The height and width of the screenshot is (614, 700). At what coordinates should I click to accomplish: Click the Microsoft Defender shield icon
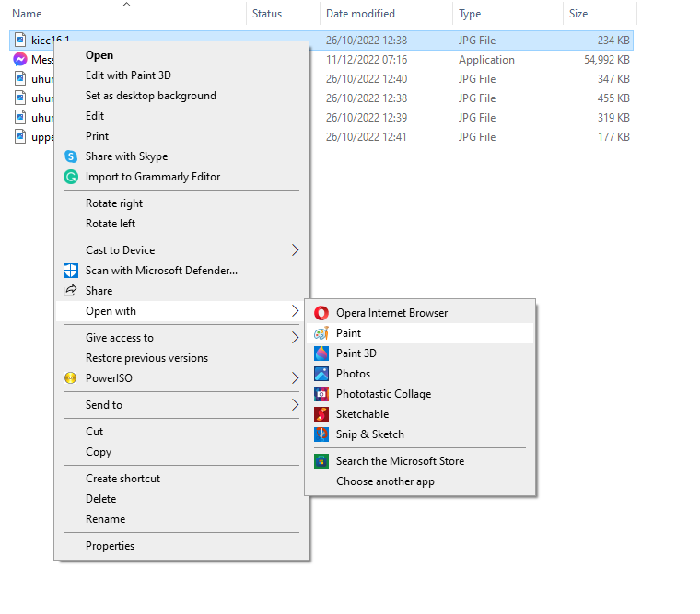[71, 271]
